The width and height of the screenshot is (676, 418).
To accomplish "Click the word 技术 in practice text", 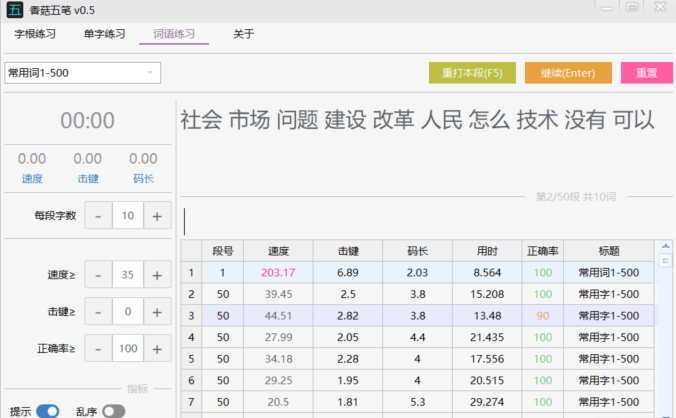I will pos(537,120).
